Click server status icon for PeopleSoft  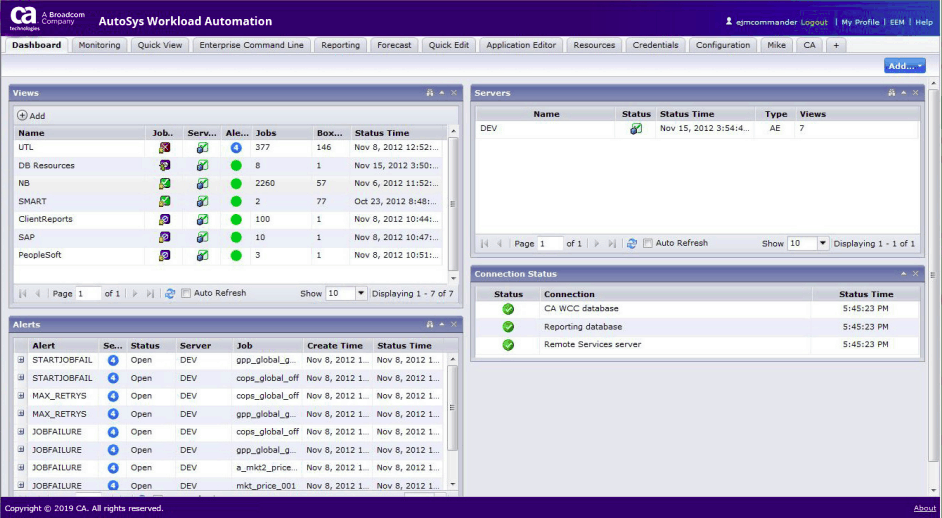click(x=202, y=255)
